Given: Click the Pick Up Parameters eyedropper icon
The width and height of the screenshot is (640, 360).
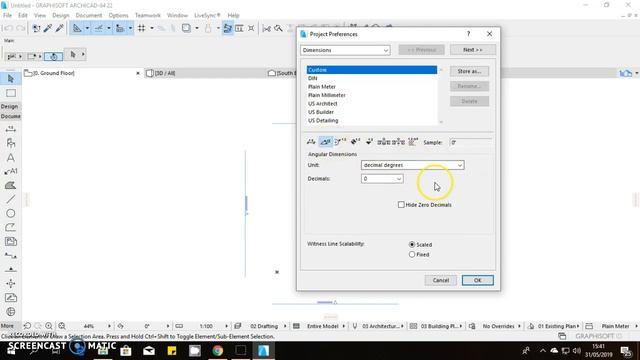Looking at the screenshot, I should point(48,28).
